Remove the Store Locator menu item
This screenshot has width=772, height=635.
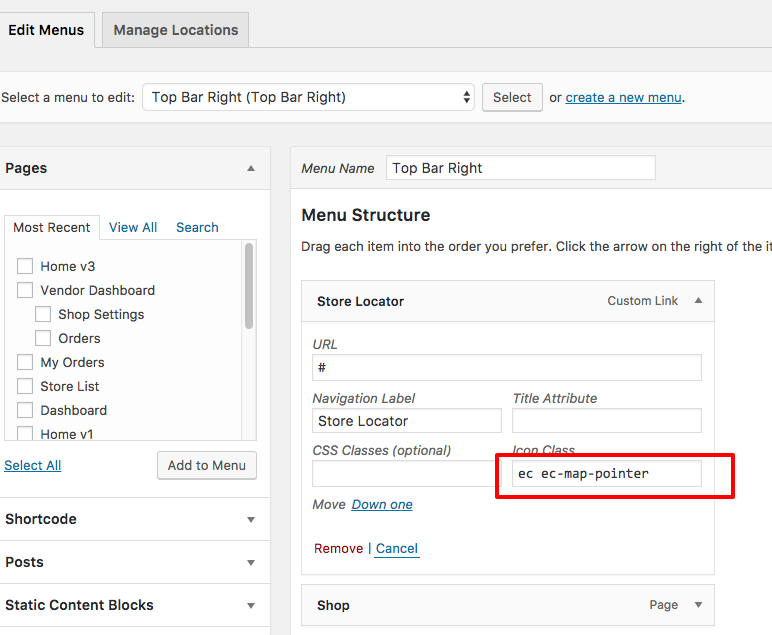coord(338,548)
